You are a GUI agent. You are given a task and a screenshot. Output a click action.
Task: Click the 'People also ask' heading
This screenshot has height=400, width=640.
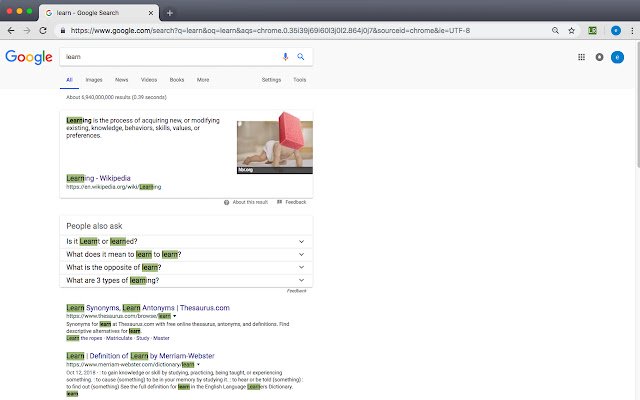point(94,226)
